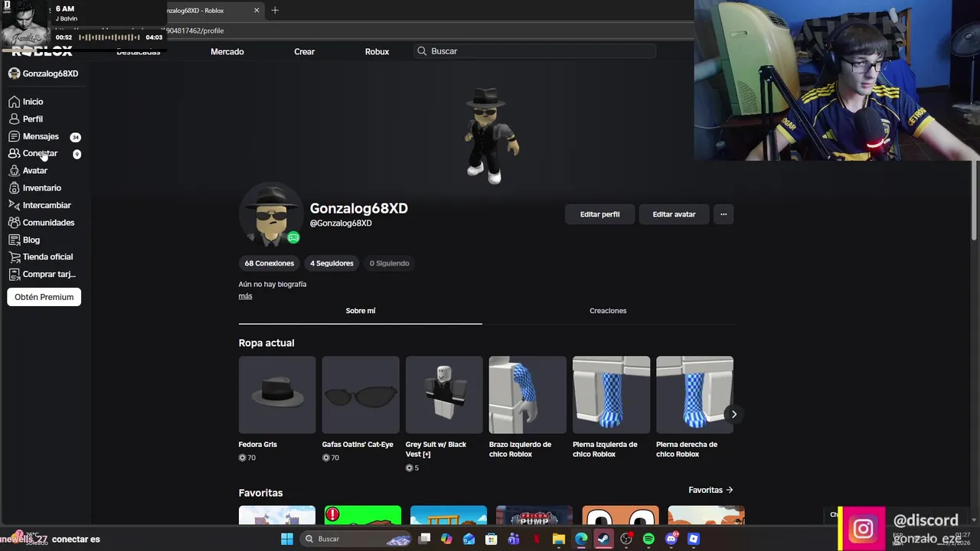Viewport: 980px width, 551px height.
Task: Open Brazo izquierdo de chico Roblox item
Action: (528, 395)
